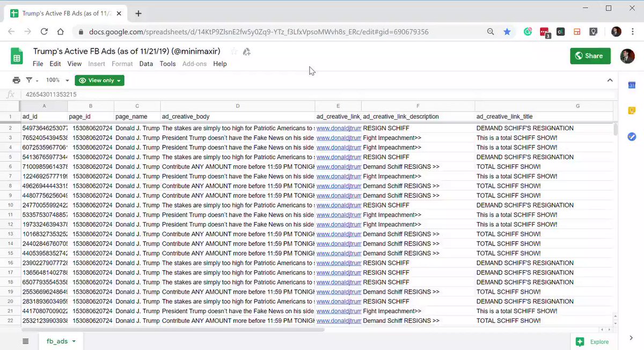Screen dimensions: 644x350
Task: Click the browser back arrow
Action: (x=11, y=32)
